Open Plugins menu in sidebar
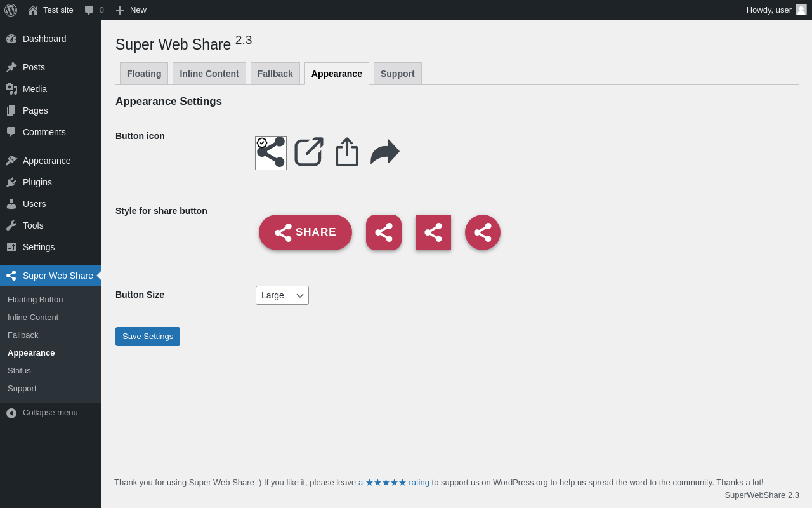Image resolution: width=812 pixels, height=508 pixels. pos(51,182)
